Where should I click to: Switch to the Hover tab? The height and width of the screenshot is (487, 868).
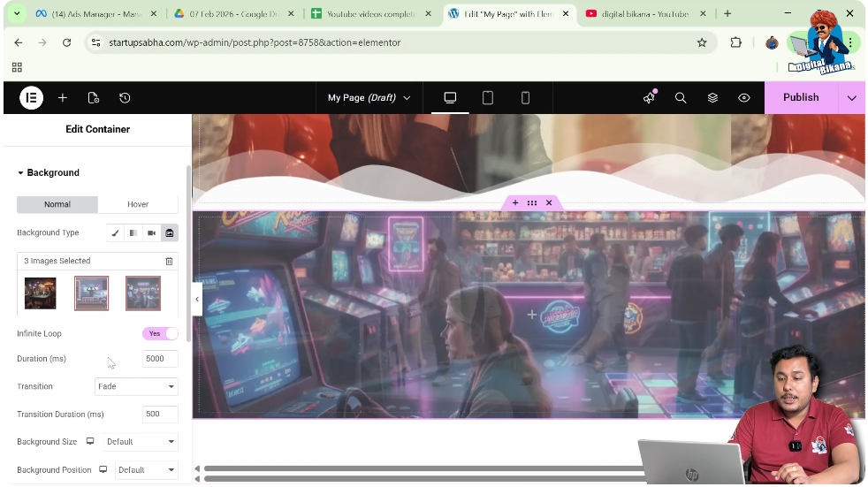coord(138,205)
